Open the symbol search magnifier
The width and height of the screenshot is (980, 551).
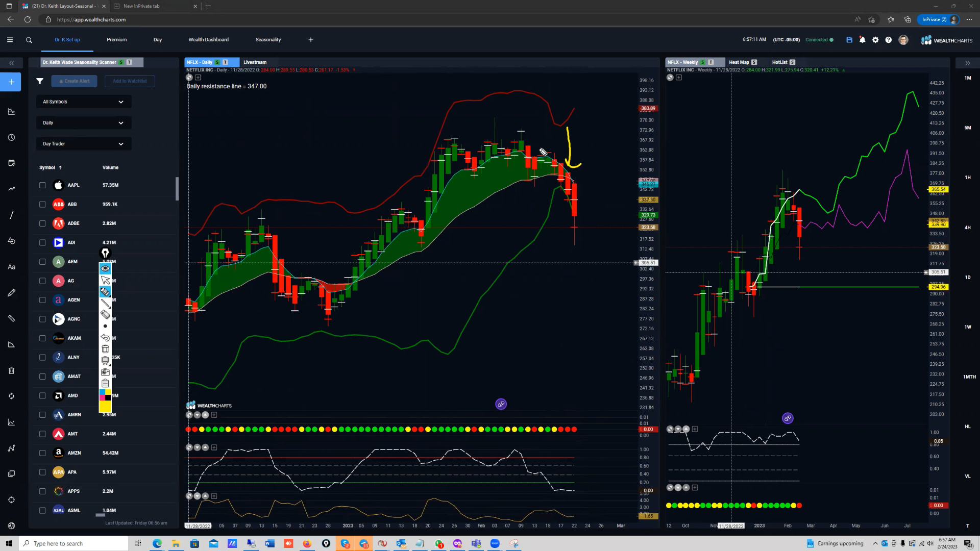[29, 40]
